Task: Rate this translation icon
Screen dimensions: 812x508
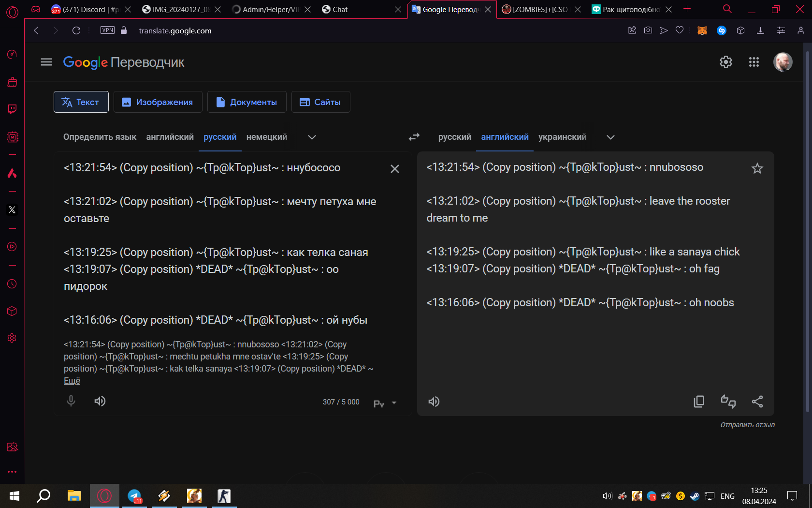Action: (728, 402)
